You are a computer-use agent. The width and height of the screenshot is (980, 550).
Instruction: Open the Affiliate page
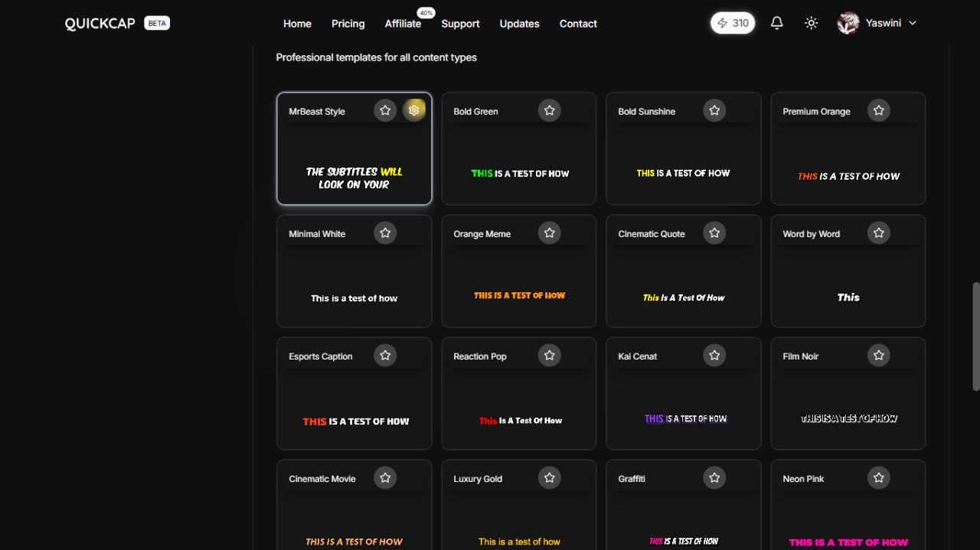(403, 24)
